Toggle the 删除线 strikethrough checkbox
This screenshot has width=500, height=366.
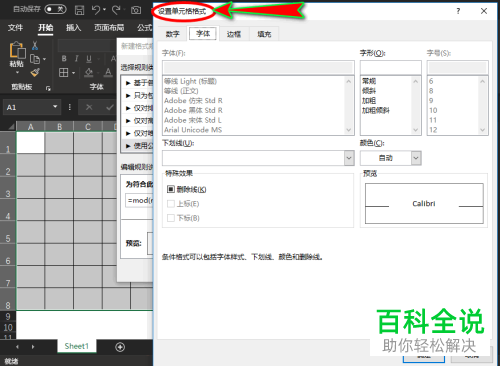point(171,189)
